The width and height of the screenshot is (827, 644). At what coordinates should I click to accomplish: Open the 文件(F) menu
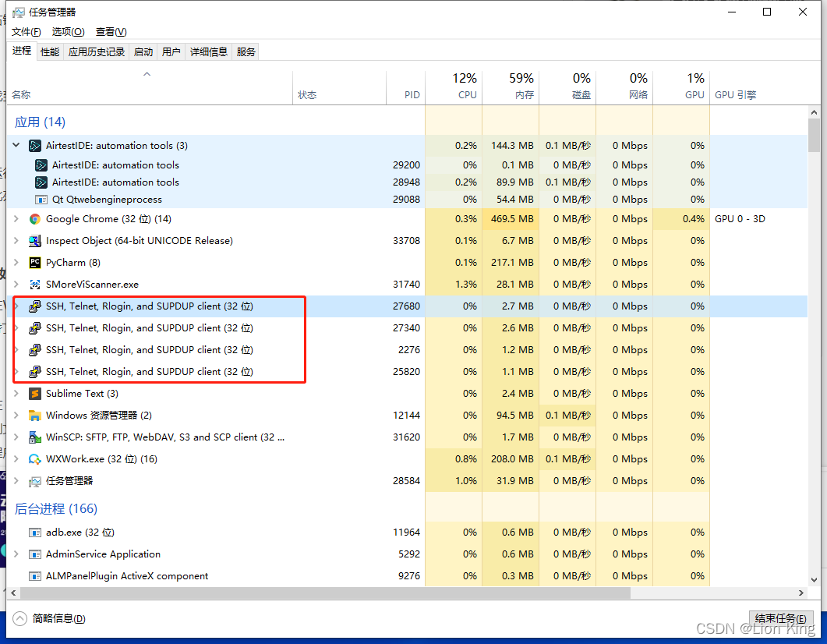coord(27,32)
